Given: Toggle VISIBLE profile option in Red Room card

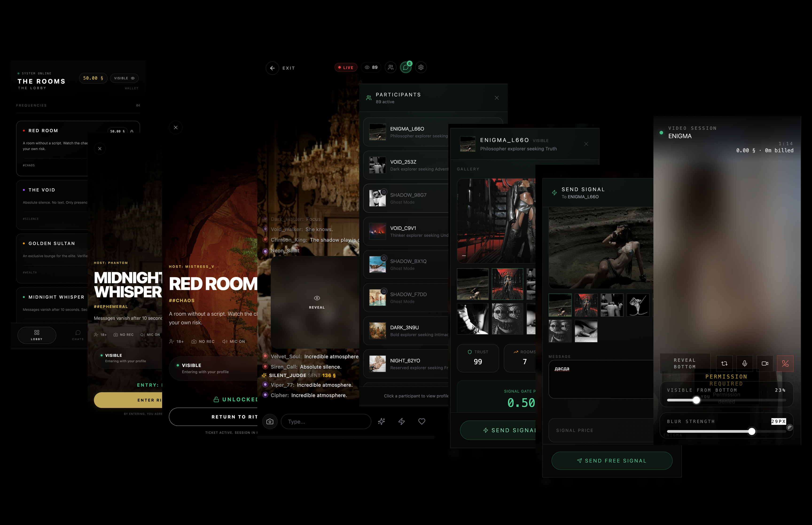Looking at the screenshot, I should pos(213,368).
